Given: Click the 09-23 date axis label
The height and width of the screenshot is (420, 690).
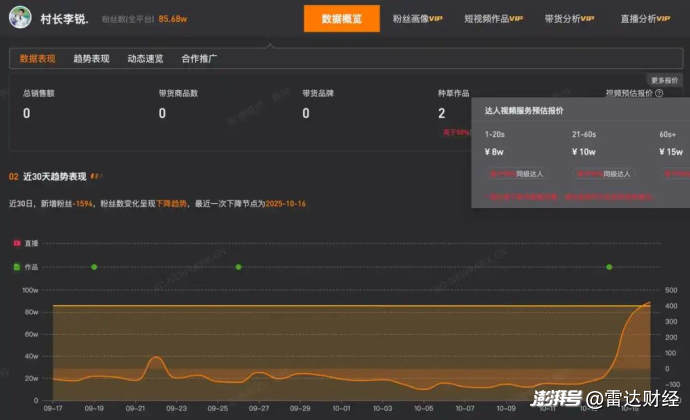Looking at the screenshot, I should click(x=176, y=409).
